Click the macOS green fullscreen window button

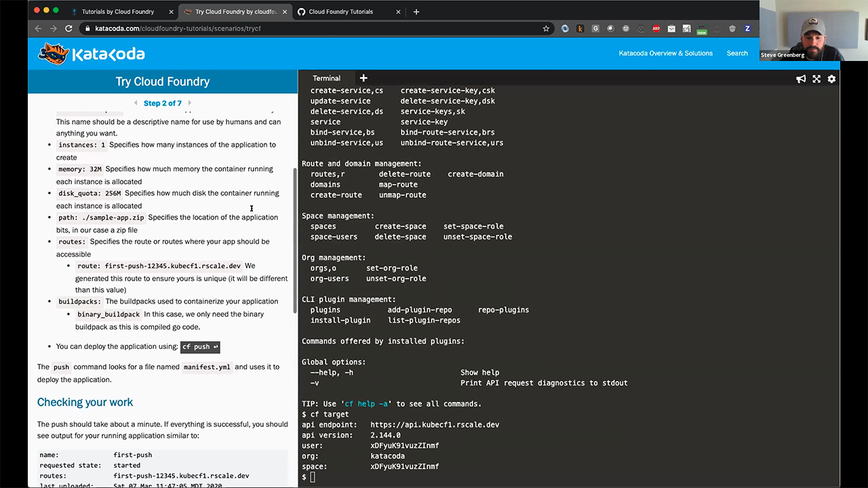[x=56, y=10]
